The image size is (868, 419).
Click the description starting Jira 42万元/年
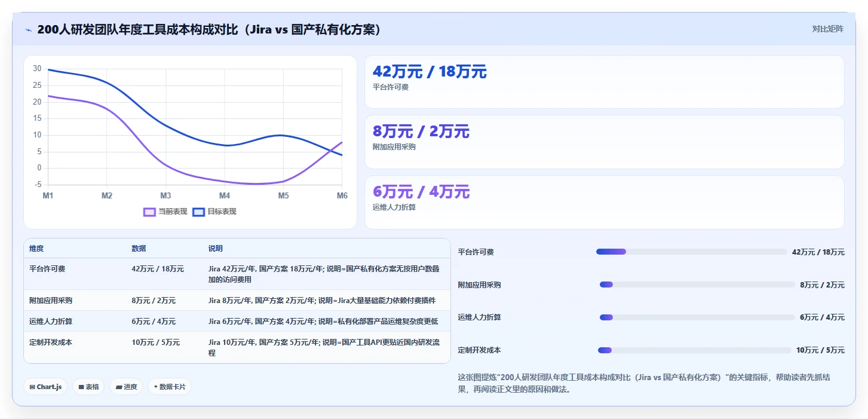click(x=324, y=274)
